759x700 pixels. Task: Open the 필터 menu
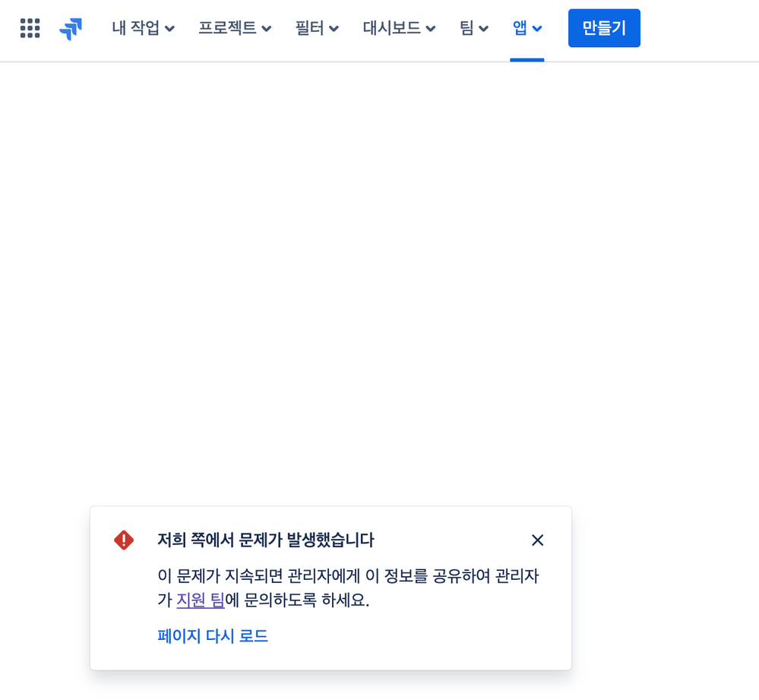pyautogui.click(x=311, y=27)
